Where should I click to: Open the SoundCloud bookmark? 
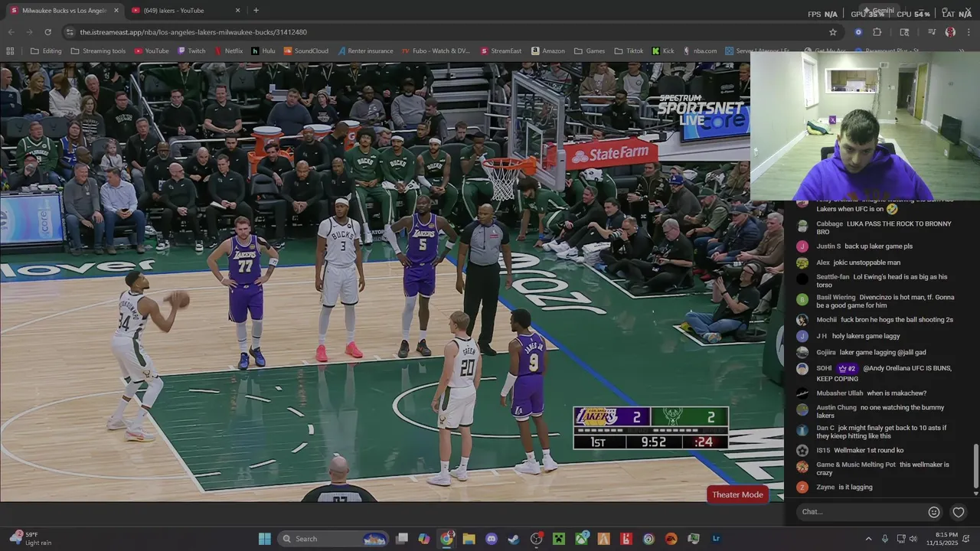tap(306, 51)
